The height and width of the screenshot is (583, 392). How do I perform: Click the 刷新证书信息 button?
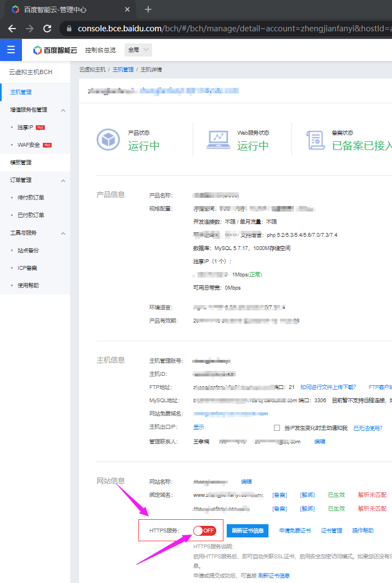pyautogui.click(x=247, y=530)
